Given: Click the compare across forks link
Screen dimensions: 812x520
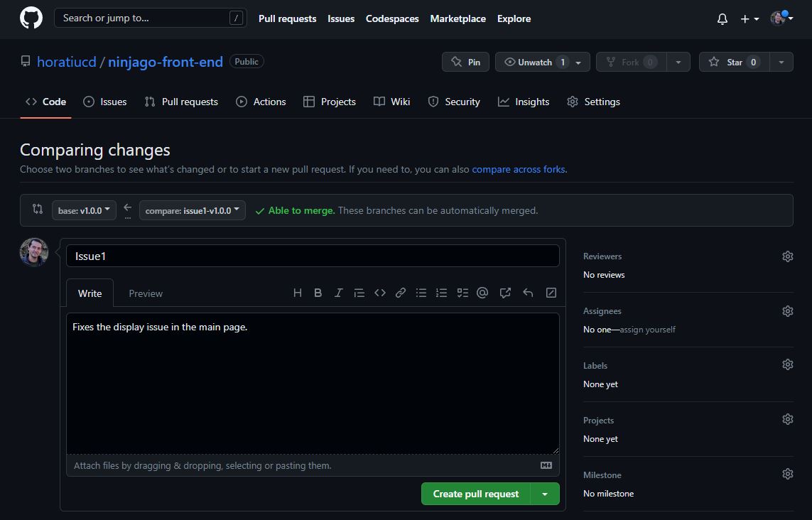Looking at the screenshot, I should click(519, 169).
